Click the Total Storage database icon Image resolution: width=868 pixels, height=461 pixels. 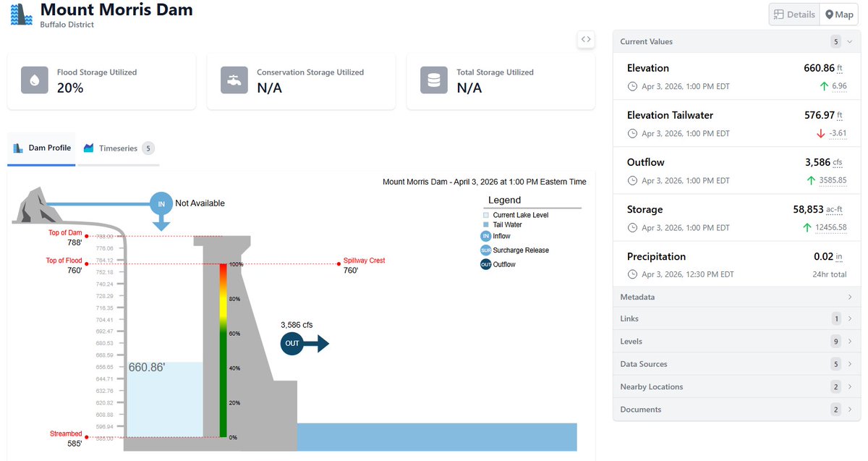click(x=433, y=80)
